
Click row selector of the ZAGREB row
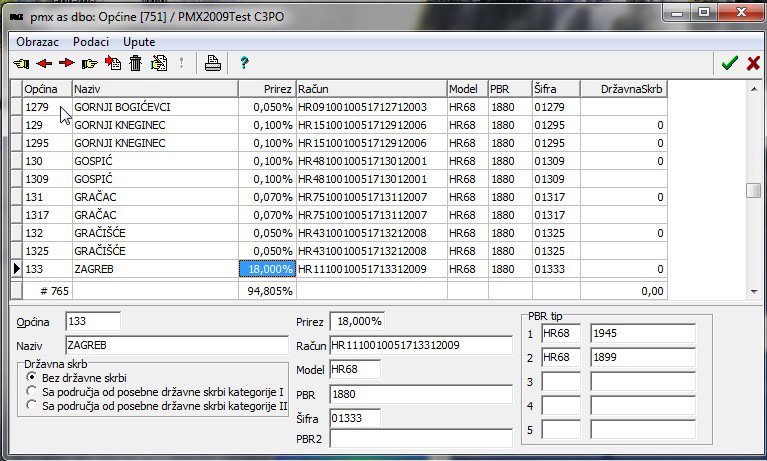[x=17, y=269]
